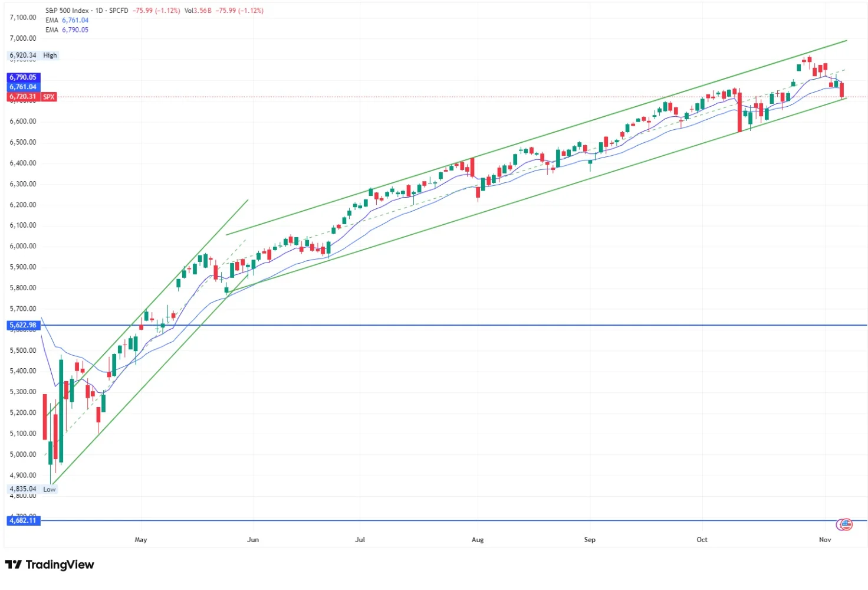The width and height of the screenshot is (868, 590).
Task: Select the 6,761.04 EMA axis label
Action: (x=23, y=87)
